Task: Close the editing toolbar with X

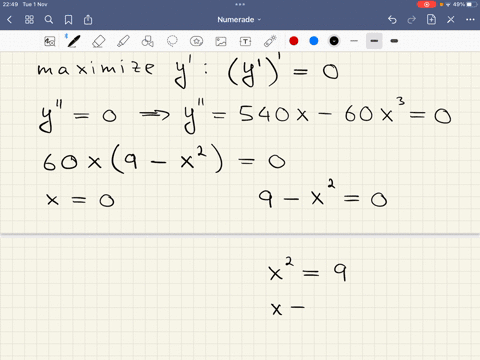Action: (x=451, y=20)
